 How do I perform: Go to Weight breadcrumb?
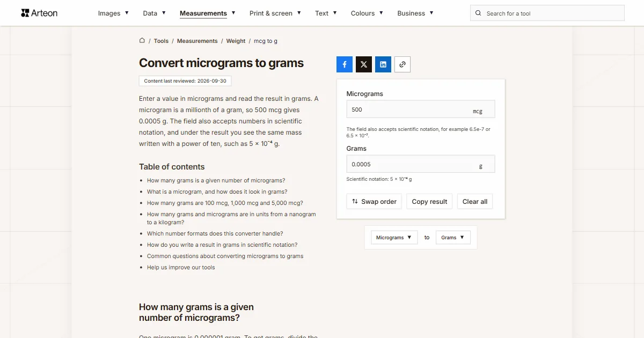(236, 41)
